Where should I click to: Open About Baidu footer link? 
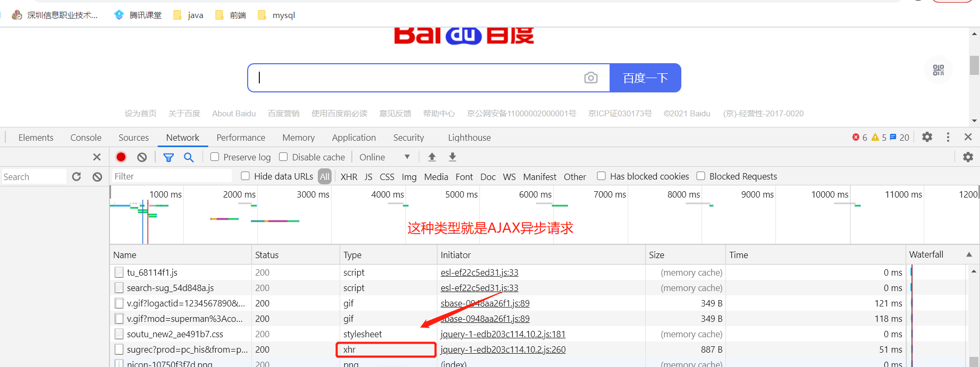234,113
